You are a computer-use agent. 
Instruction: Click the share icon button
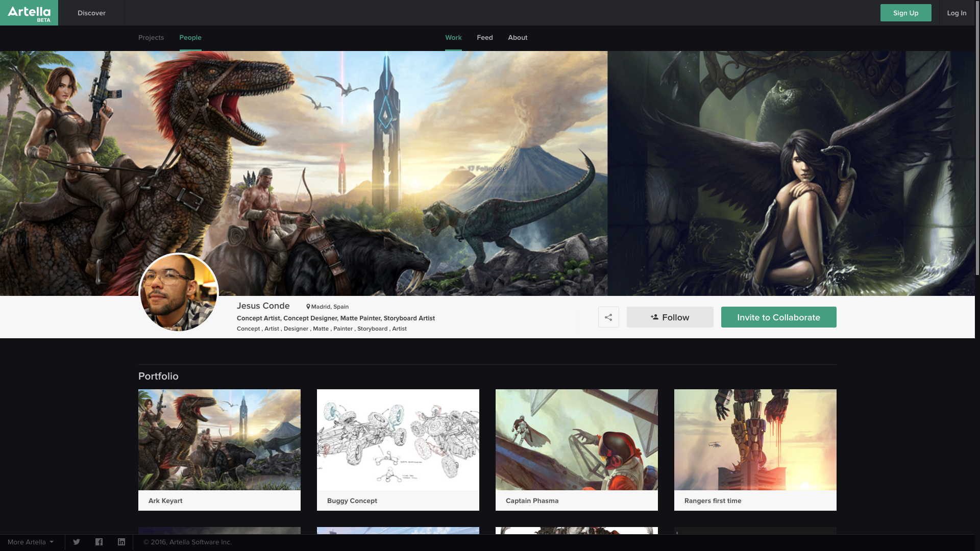608,317
